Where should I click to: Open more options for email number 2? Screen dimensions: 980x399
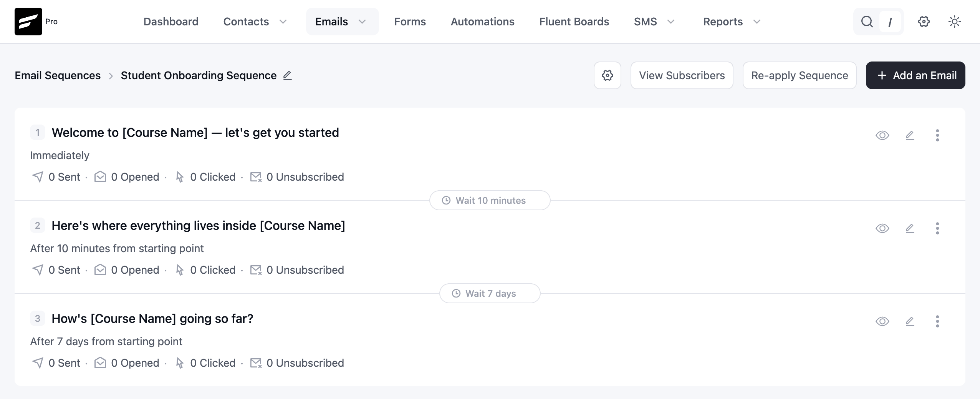(937, 228)
